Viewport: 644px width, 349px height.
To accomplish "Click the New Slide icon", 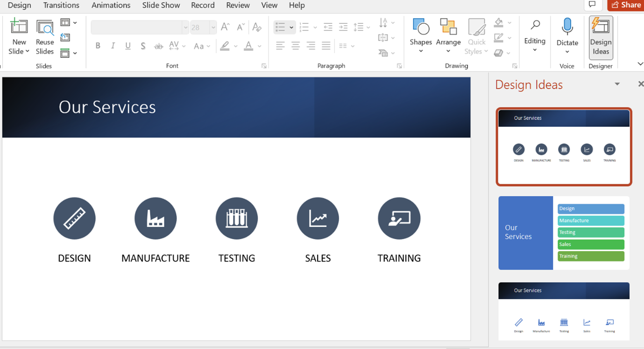I will (19, 27).
